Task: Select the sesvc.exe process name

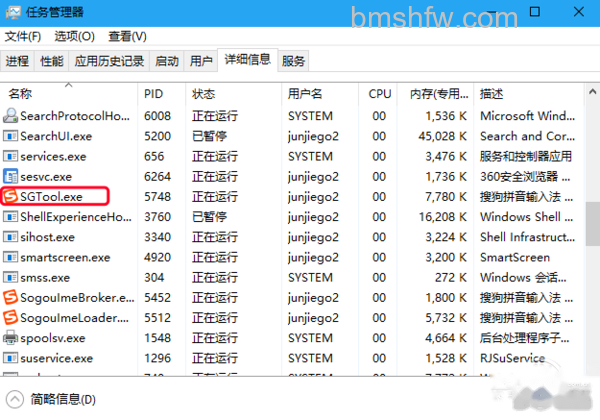Action: pos(46,177)
